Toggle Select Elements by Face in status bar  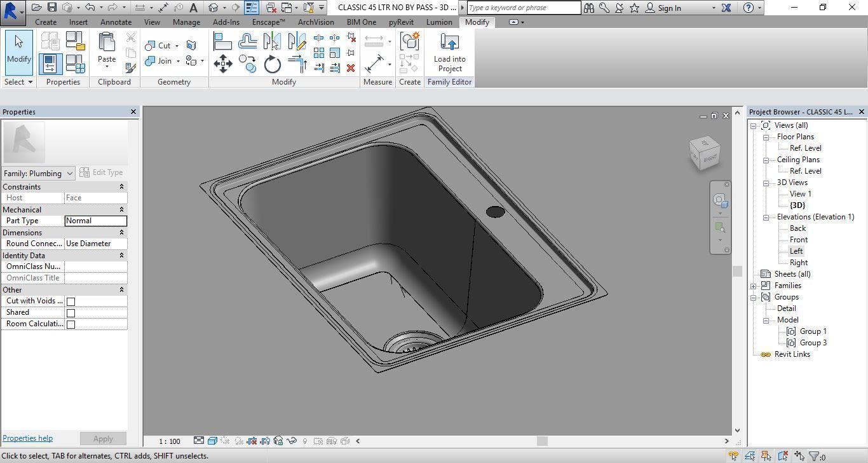(x=783, y=456)
